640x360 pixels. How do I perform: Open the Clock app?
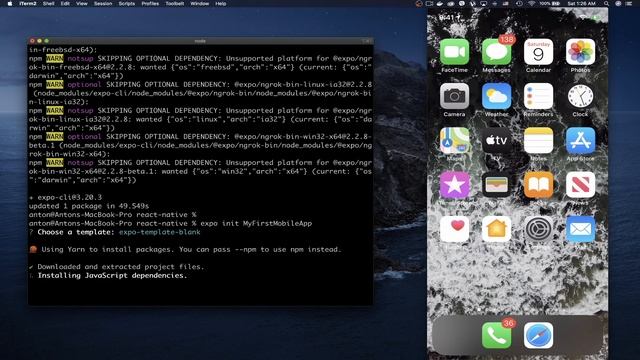tap(580, 96)
